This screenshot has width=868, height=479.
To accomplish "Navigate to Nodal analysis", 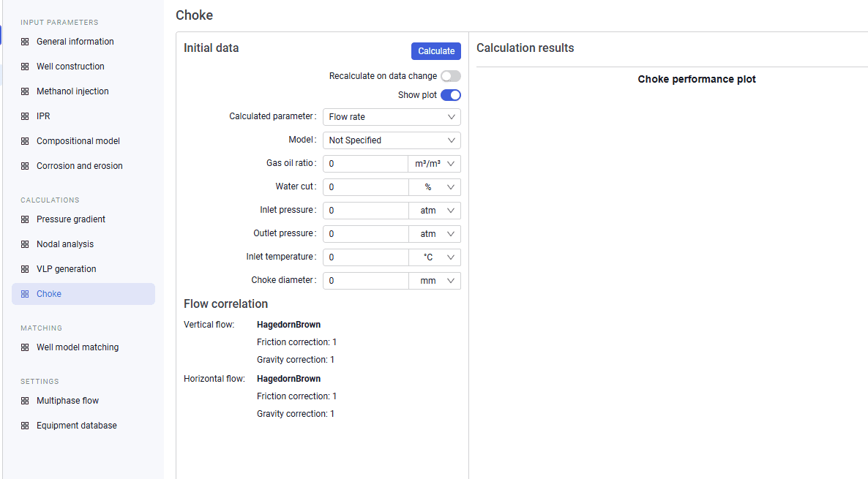I will click(x=65, y=244).
